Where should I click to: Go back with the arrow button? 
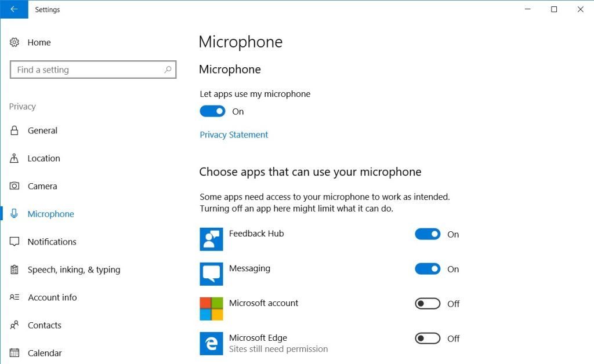pos(13,9)
